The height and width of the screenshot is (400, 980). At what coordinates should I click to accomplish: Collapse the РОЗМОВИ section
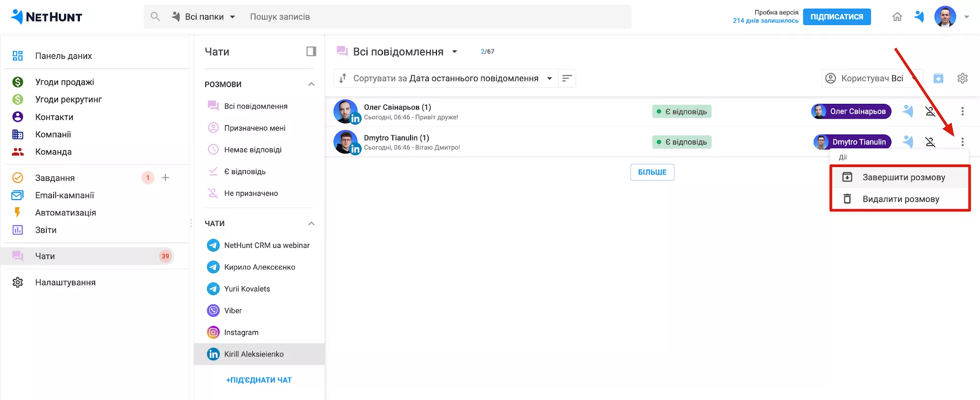coord(312,84)
